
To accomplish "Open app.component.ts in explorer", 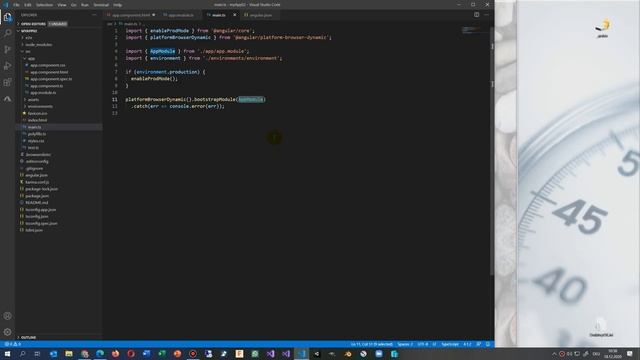I will pyautogui.click(x=47, y=86).
